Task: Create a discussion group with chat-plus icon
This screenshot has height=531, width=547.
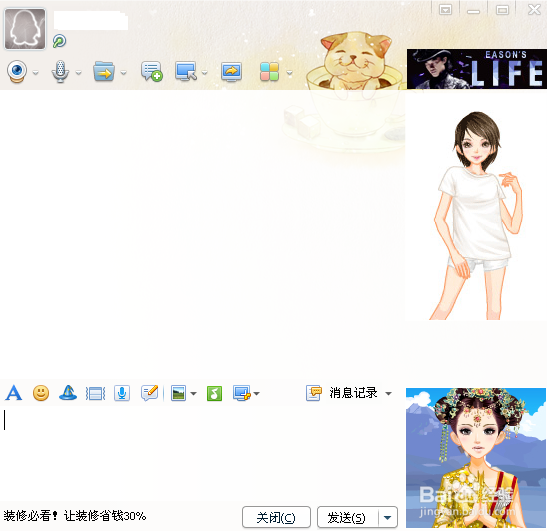Action: pyautogui.click(x=152, y=71)
